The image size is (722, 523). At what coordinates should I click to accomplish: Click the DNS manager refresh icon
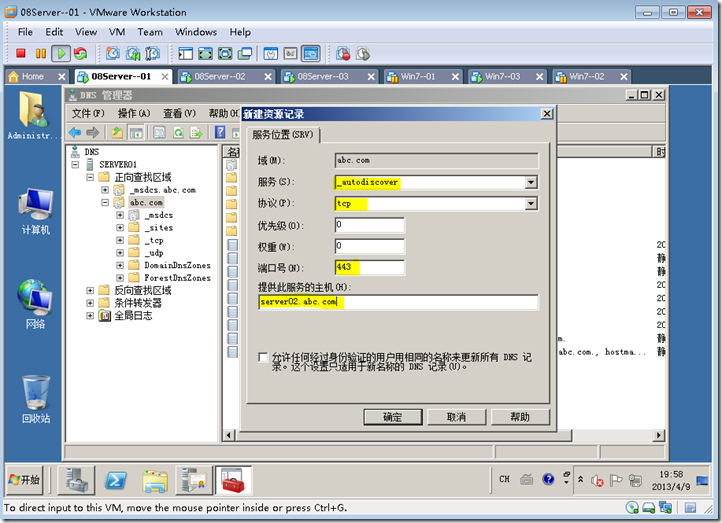point(178,133)
